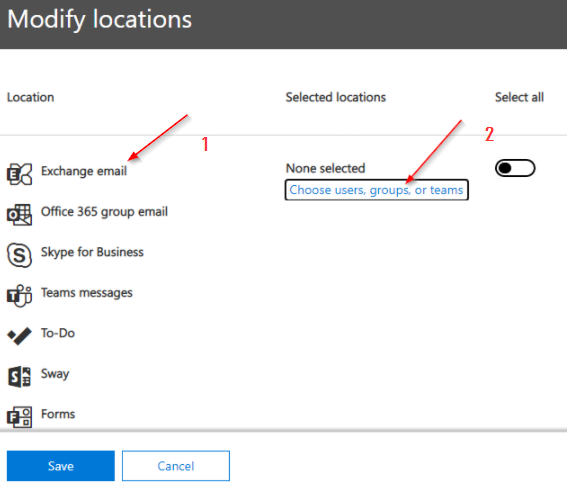The width and height of the screenshot is (568, 491).
Task: Toggle the Exchange email select all switch
Action: tap(515, 168)
